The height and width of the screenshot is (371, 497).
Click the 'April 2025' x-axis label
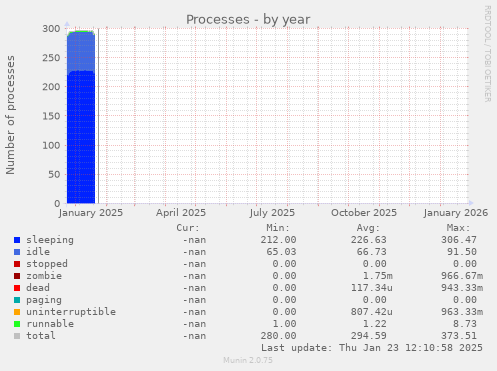pyautogui.click(x=181, y=213)
